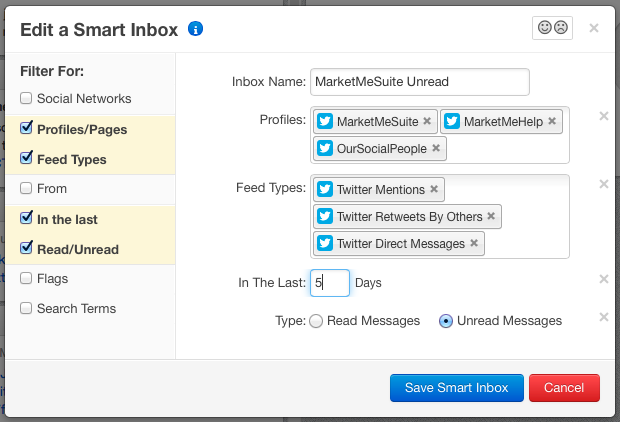
Task: Enable the Flags filter checkbox
Action: [26, 278]
